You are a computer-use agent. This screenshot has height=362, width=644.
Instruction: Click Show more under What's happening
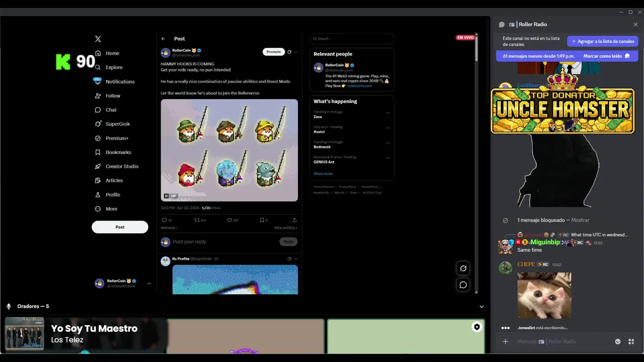pyautogui.click(x=323, y=173)
